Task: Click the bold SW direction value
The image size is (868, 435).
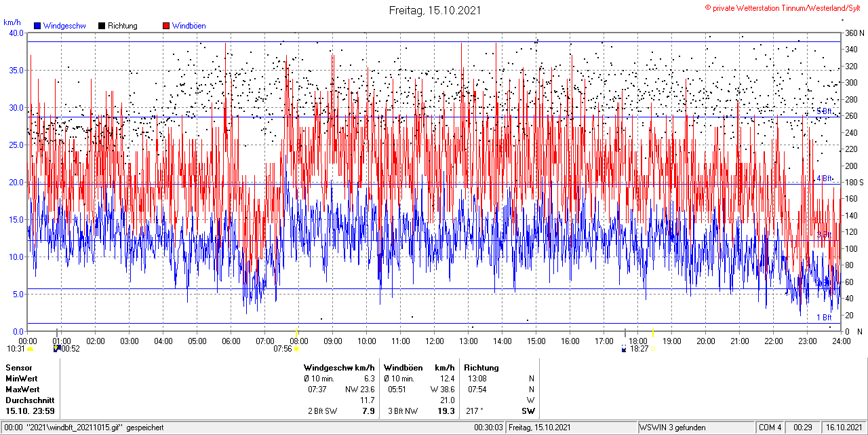Action: [x=528, y=411]
